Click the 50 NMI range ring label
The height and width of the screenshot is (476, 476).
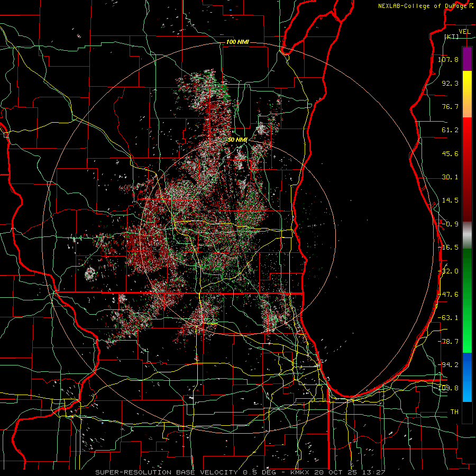coord(237,140)
